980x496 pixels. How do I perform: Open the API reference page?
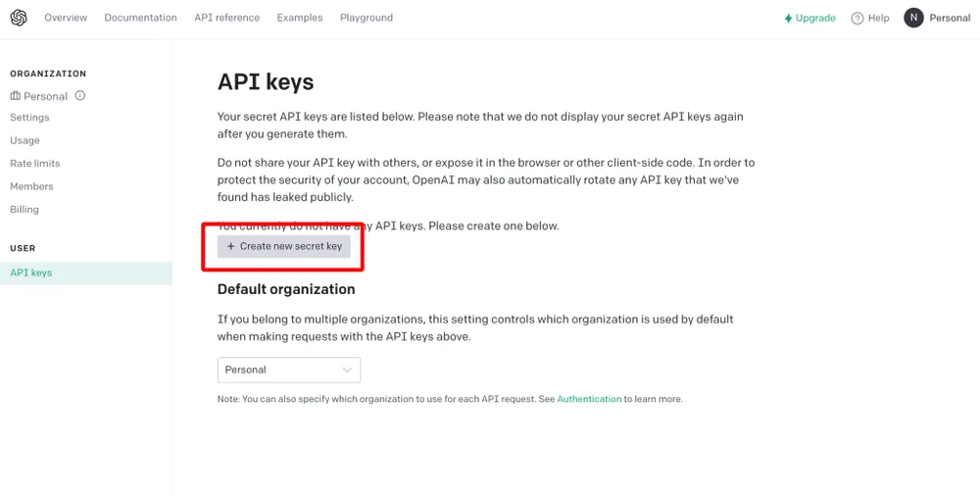tap(227, 18)
